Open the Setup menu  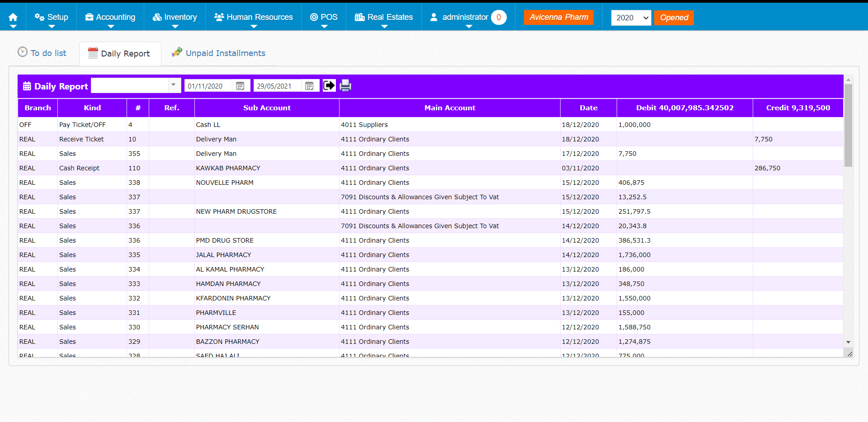point(52,17)
